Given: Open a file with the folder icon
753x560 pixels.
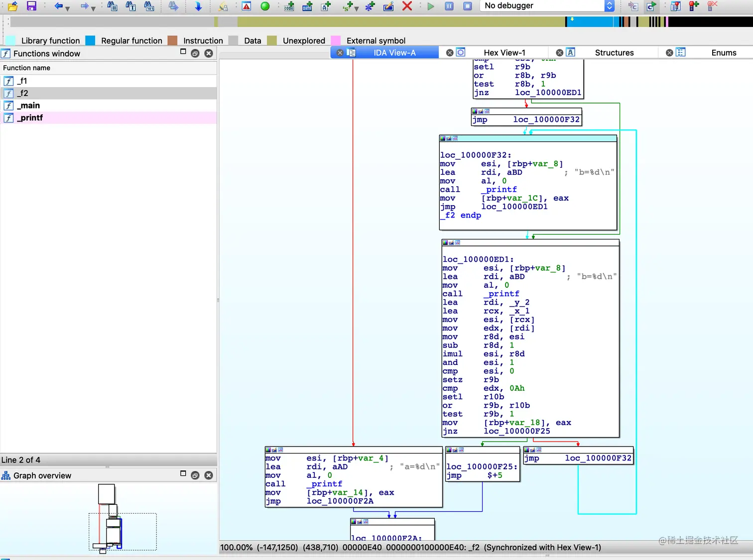Looking at the screenshot, I should click(12, 6).
